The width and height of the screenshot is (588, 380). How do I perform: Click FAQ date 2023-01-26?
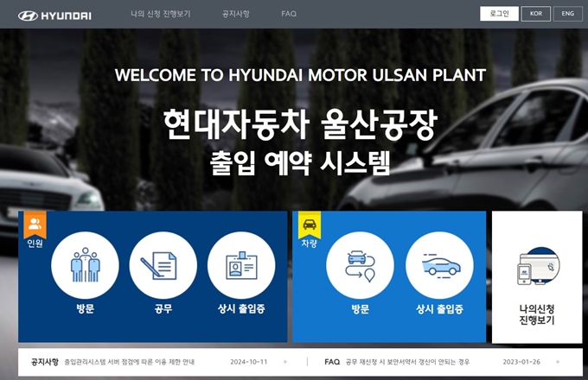click(521, 362)
